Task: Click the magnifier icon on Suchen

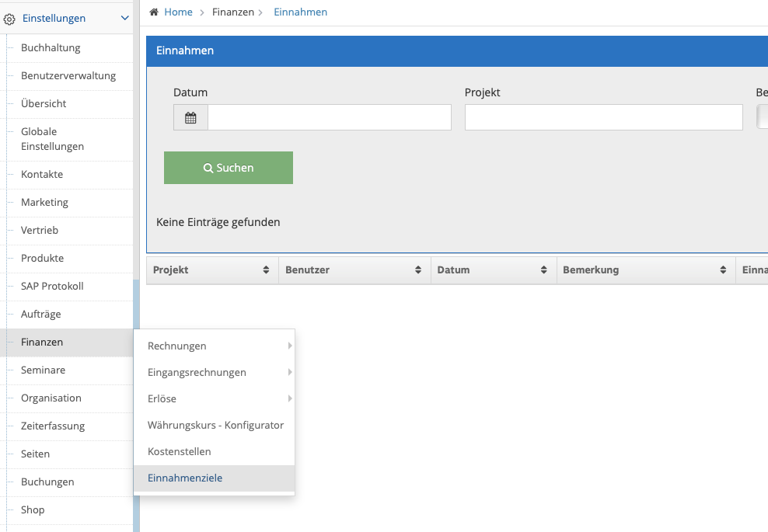Action: pos(208,168)
